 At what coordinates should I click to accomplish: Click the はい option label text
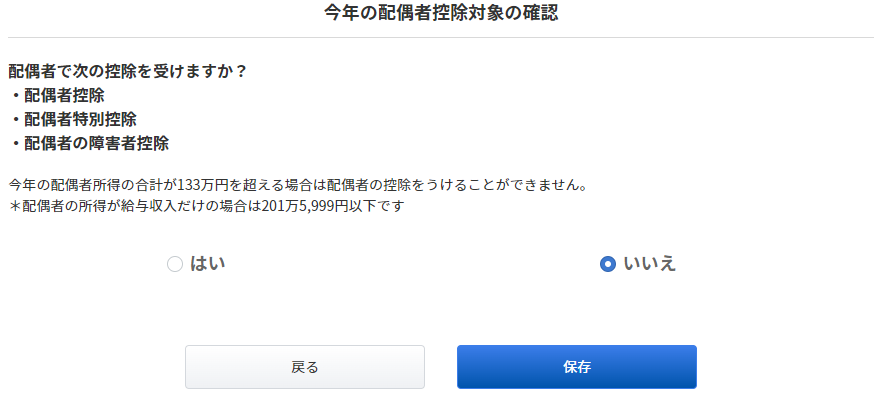[x=208, y=264]
